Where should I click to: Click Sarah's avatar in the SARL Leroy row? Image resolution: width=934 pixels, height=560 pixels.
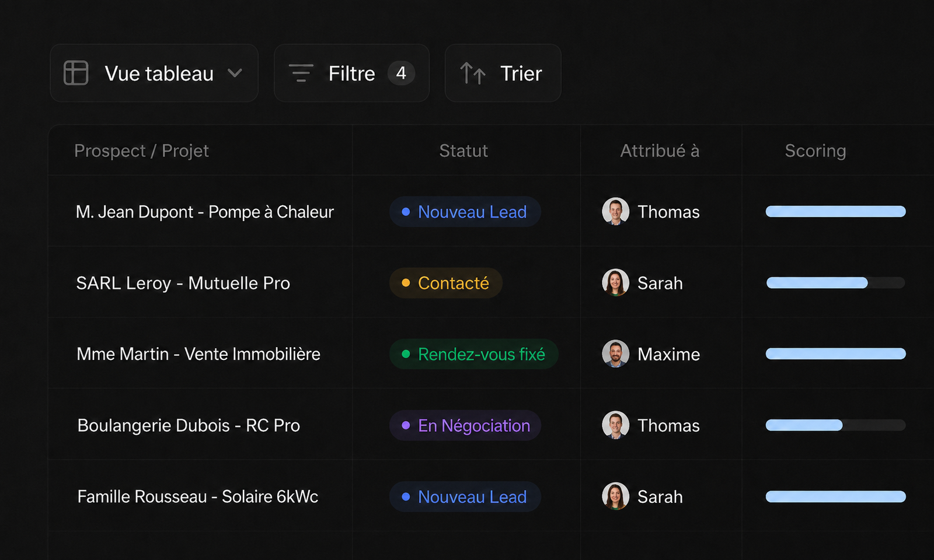615,282
